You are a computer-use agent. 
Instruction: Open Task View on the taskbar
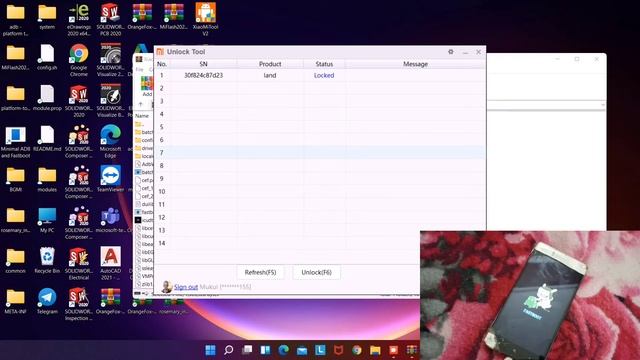tap(247, 350)
